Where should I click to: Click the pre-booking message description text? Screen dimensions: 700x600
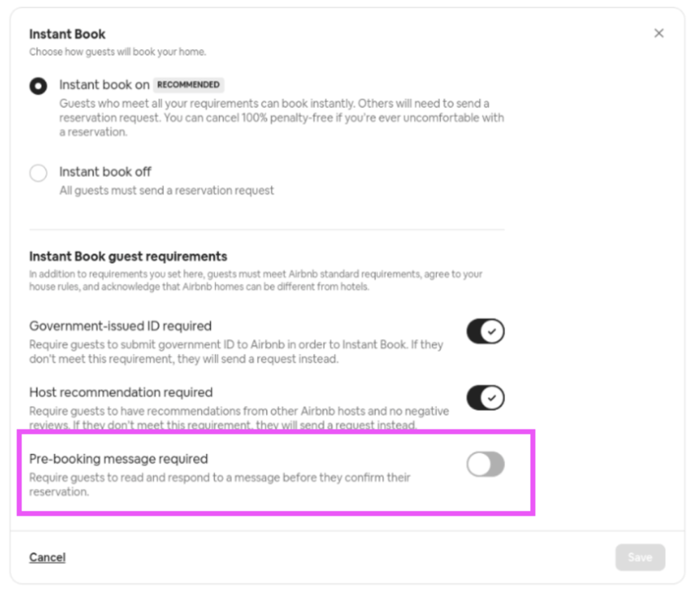pyautogui.click(x=219, y=484)
